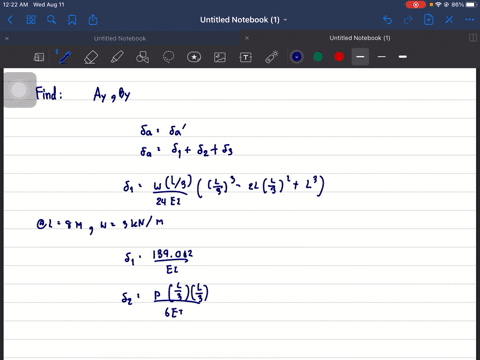Screen dimensions: 480x360
Task: Toggle split view at tab bar end
Action: (473, 38)
